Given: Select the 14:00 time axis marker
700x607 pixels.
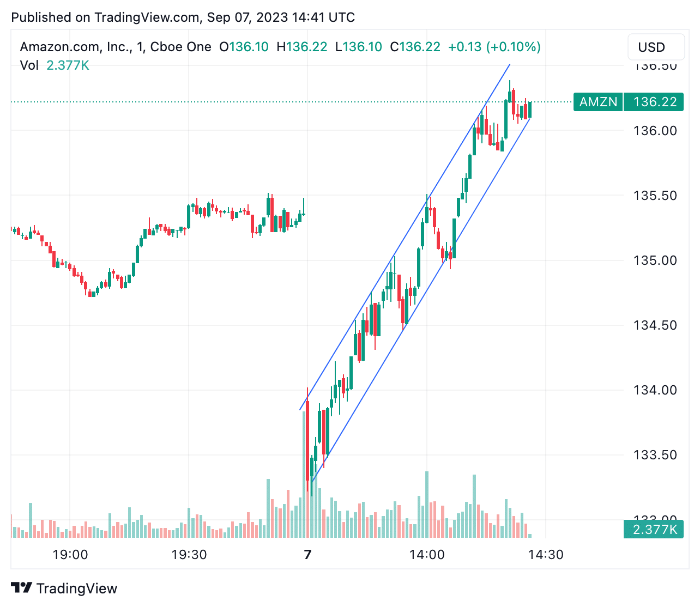Looking at the screenshot, I should pos(427,555).
